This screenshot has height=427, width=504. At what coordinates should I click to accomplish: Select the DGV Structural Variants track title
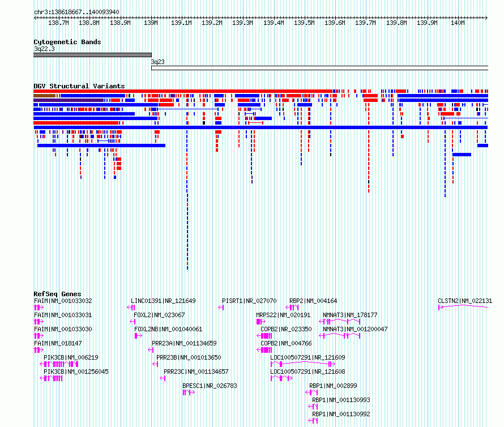coord(79,86)
